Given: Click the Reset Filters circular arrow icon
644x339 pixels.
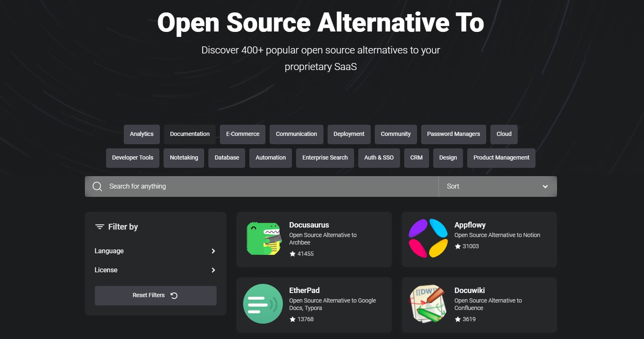Looking at the screenshot, I should (x=174, y=295).
